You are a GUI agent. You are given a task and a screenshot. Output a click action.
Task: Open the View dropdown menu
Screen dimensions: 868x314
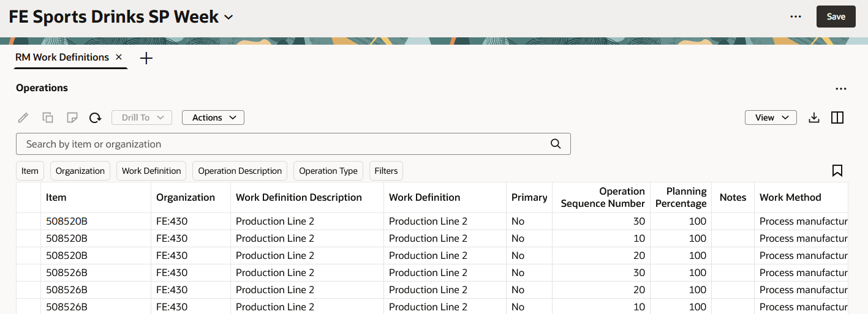click(771, 118)
